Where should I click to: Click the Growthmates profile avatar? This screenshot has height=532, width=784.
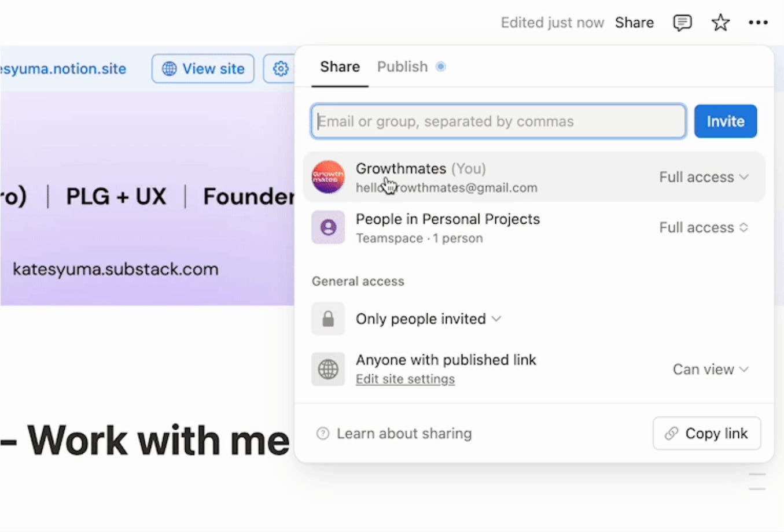pyautogui.click(x=328, y=177)
